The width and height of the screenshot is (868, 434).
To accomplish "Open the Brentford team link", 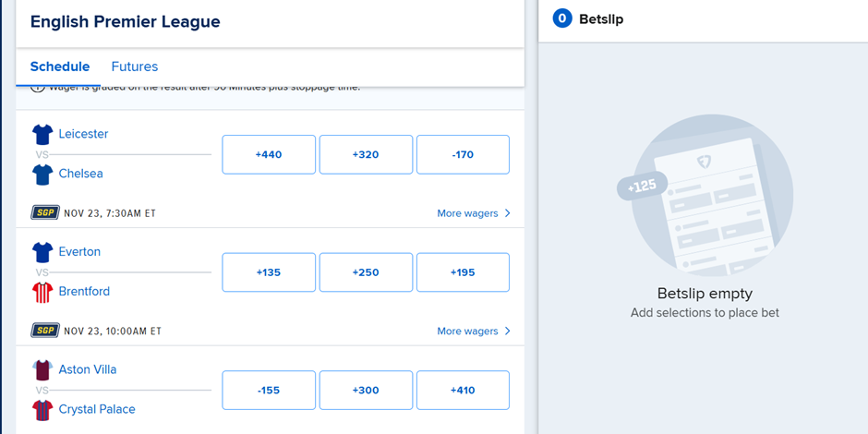I will 84,292.
